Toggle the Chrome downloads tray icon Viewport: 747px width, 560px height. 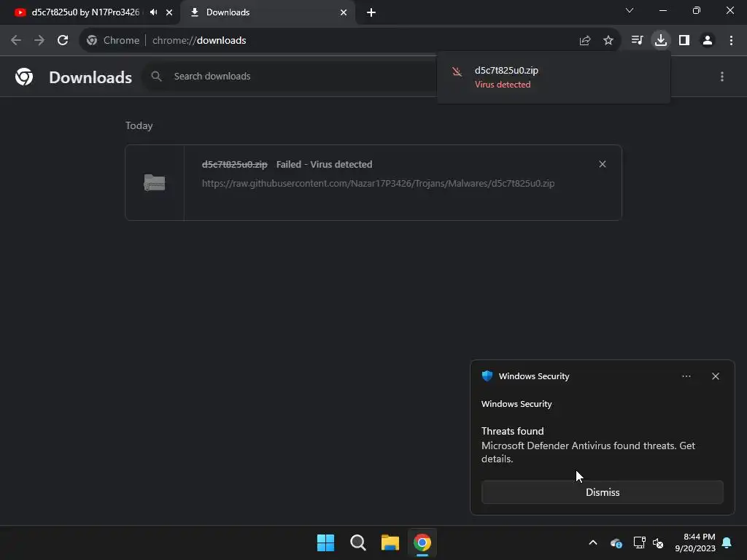pyautogui.click(x=661, y=41)
